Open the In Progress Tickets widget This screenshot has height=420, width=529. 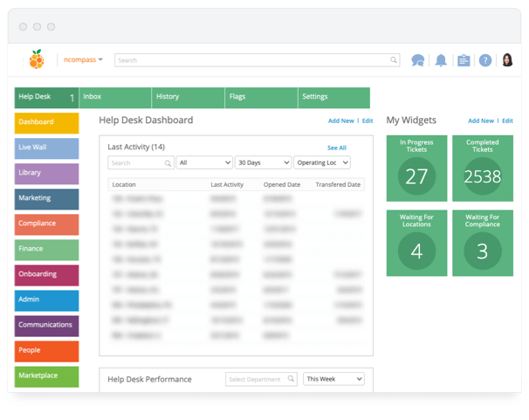(416, 169)
